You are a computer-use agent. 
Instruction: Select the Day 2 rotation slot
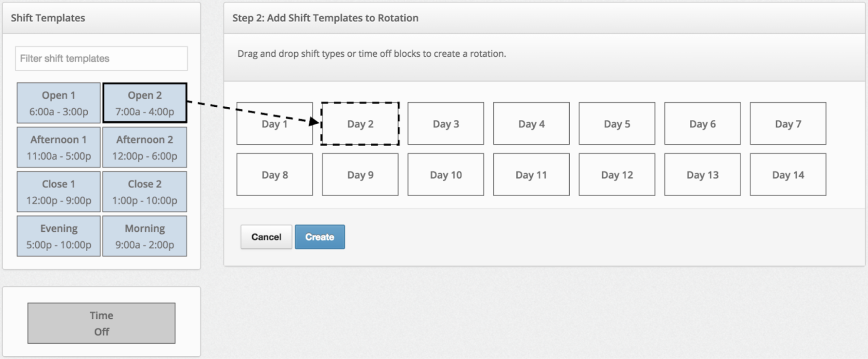[360, 123]
